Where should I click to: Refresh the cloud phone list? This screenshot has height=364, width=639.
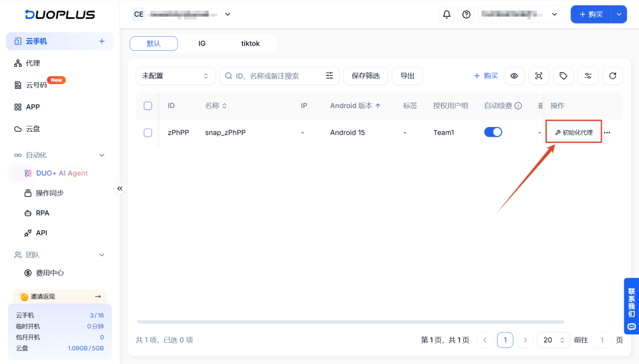[x=612, y=76]
